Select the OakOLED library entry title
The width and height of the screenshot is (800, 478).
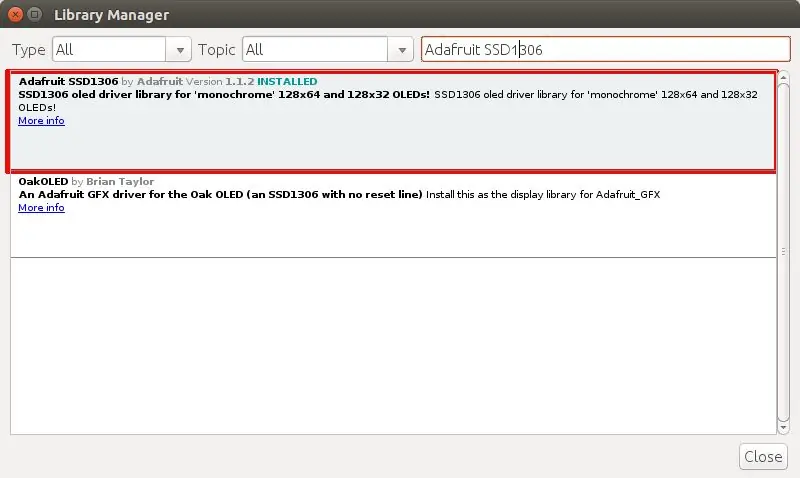pyautogui.click(x=43, y=182)
